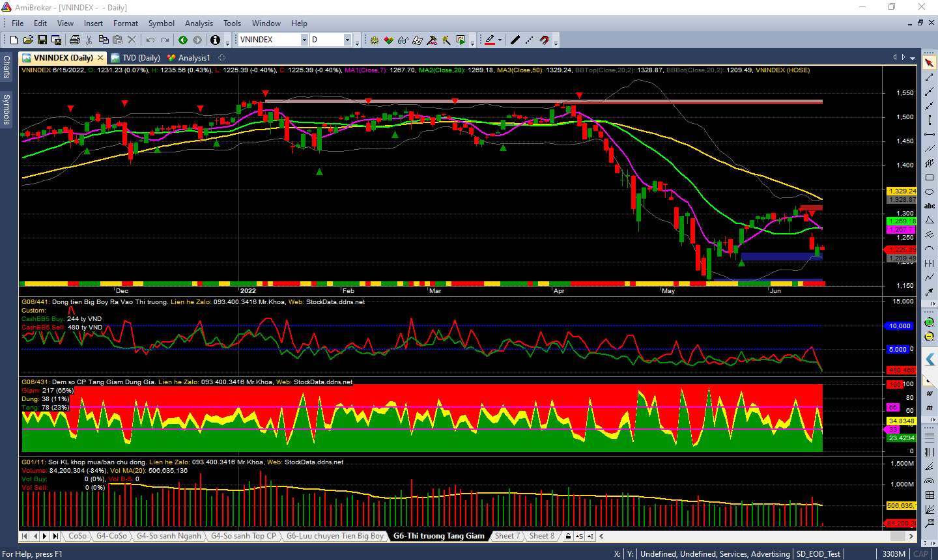
Task: Select the cycles drawing tool
Action: pos(930,264)
